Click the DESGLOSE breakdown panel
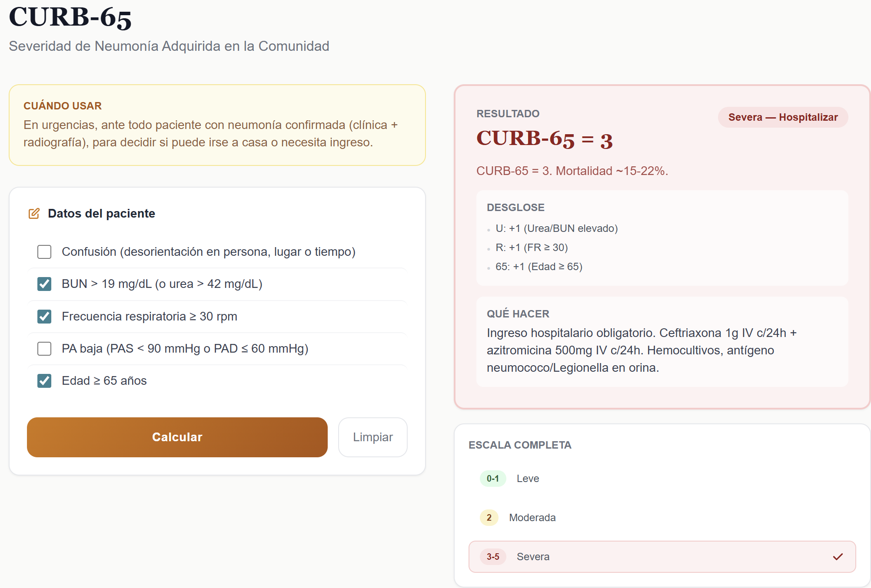The height and width of the screenshot is (588, 871). [x=662, y=238]
